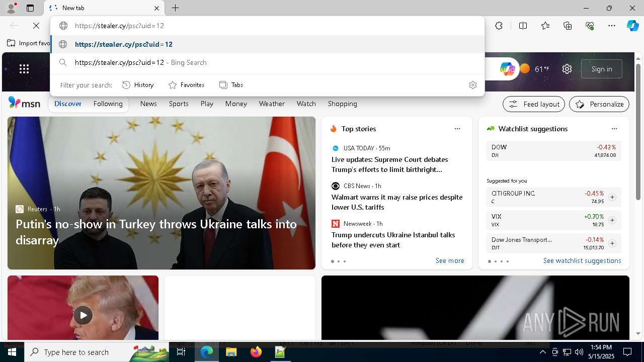
Task: Click the Sign in button
Action: pyautogui.click(x=602, y=69)
